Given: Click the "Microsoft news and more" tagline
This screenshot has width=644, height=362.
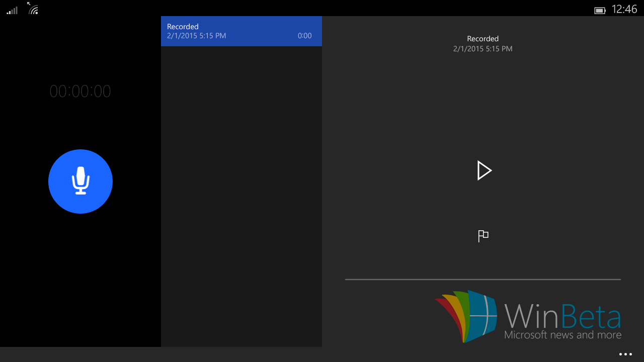Looking at the screenshot, I should coord(562,335).
